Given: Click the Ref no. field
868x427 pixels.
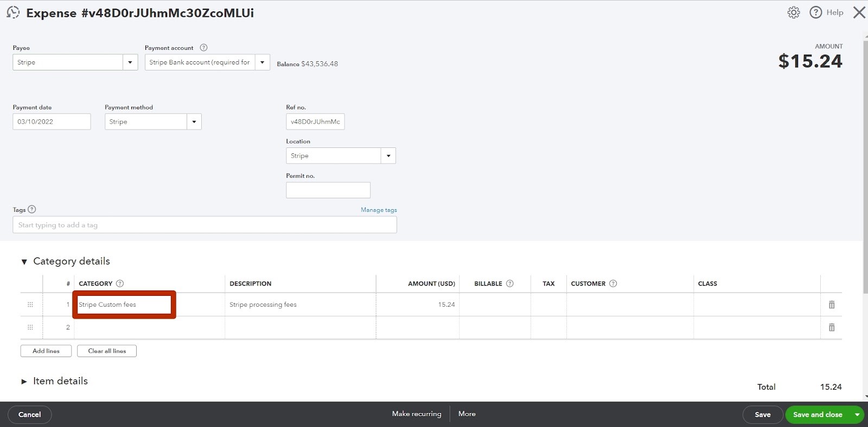Looking at the screenshot, I should click(x=315, y=121).
